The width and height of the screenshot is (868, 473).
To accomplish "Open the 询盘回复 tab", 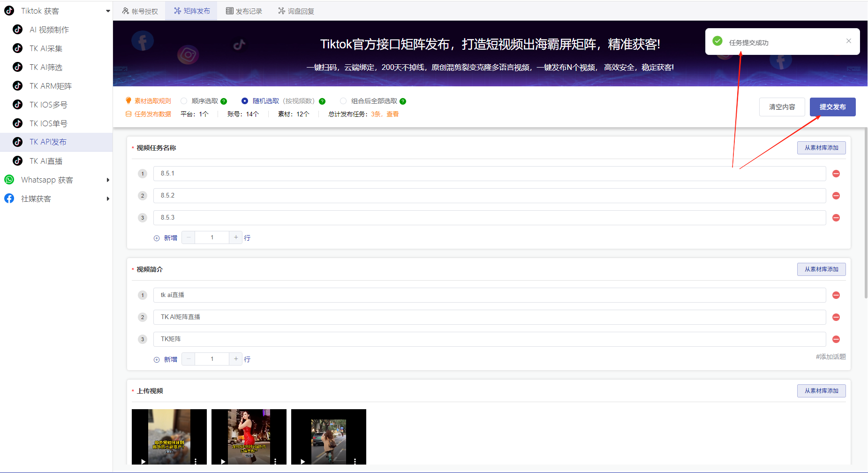I will tap(295, 11).
